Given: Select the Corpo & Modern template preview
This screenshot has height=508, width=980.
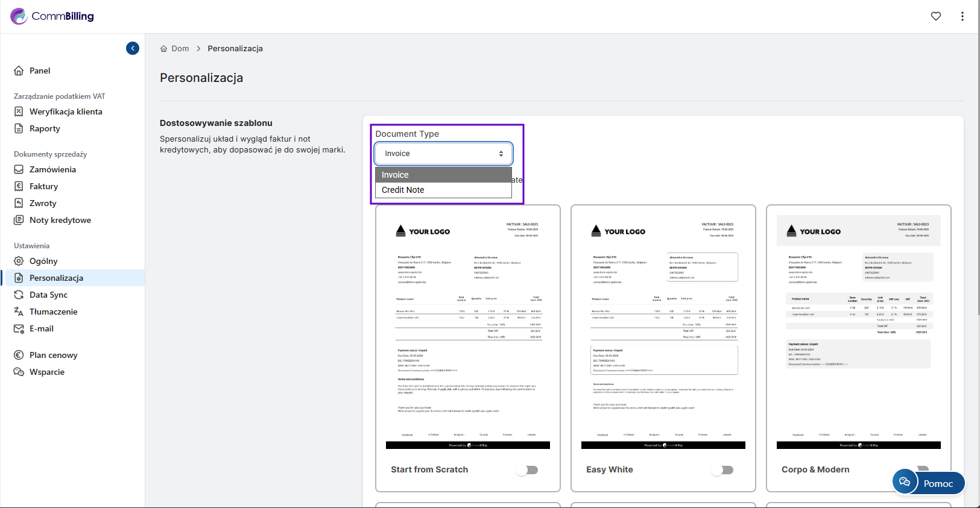Looking at the screenshot, I should pyautogui.click(x=858, y=331).
